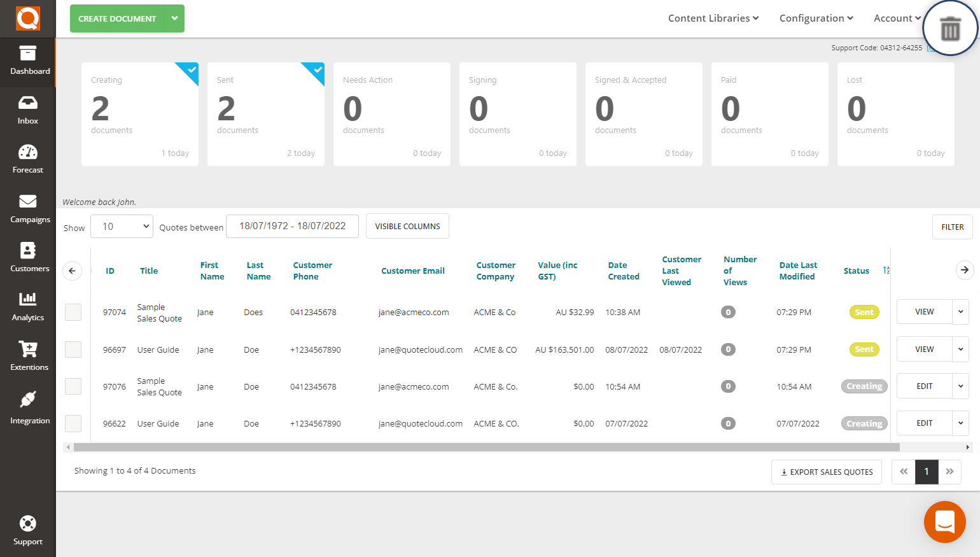Screen dimensions: 980x557
Task: Open the Configuration menu
Action: click(x=816, y=18)
